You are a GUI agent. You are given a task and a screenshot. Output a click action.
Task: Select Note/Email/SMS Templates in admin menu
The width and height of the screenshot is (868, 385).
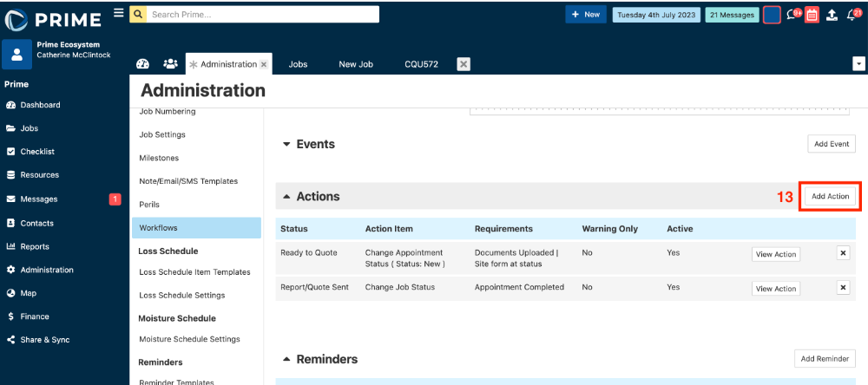click(188, 181)
